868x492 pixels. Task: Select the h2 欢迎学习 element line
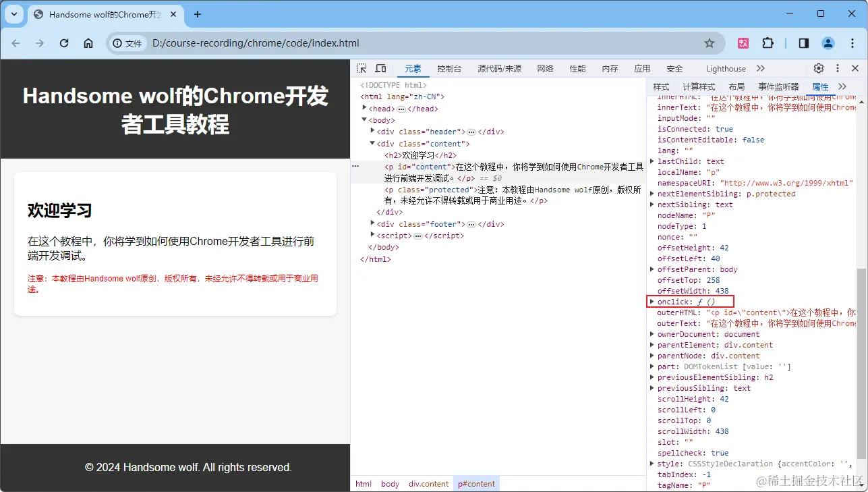(x=420, y=155)
